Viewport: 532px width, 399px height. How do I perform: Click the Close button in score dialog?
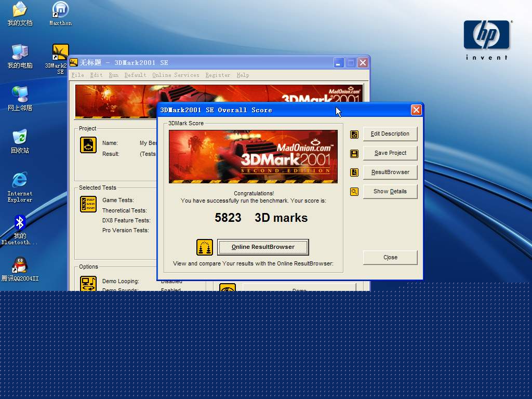pos(390,257)
